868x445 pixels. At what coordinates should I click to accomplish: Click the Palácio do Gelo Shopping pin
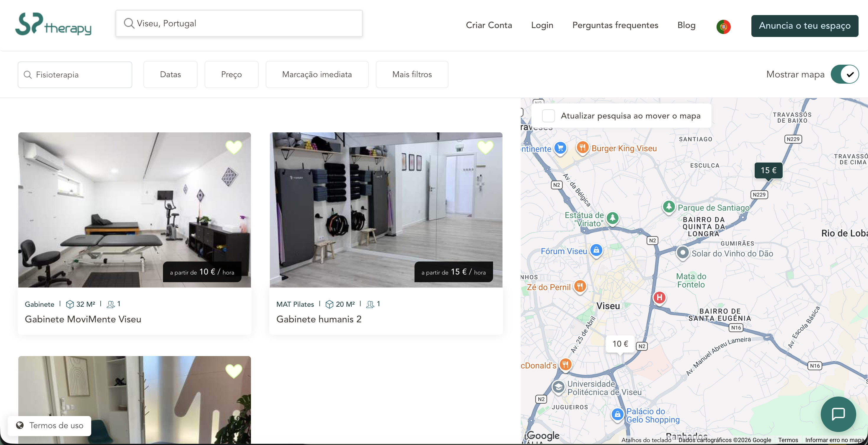coord(617,414)
